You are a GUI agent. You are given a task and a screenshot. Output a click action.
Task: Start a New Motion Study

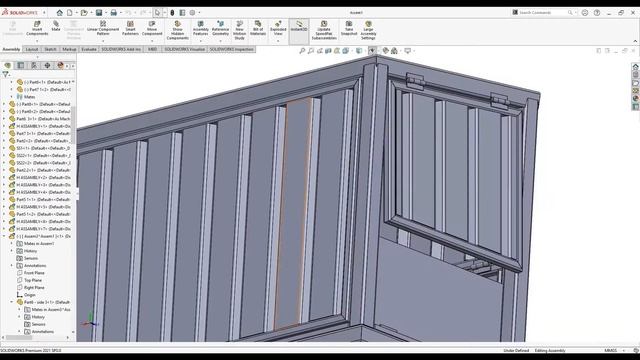pos(240,31)
